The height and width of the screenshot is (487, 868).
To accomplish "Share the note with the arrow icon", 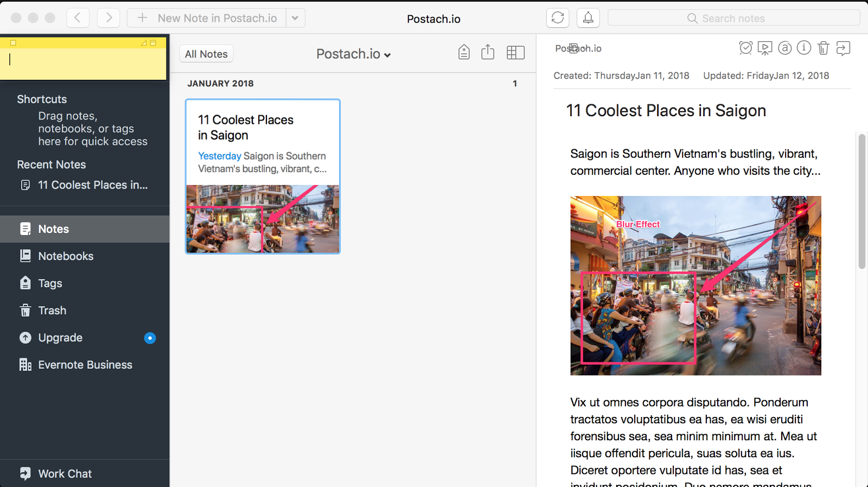I will [x=843, y=48].
